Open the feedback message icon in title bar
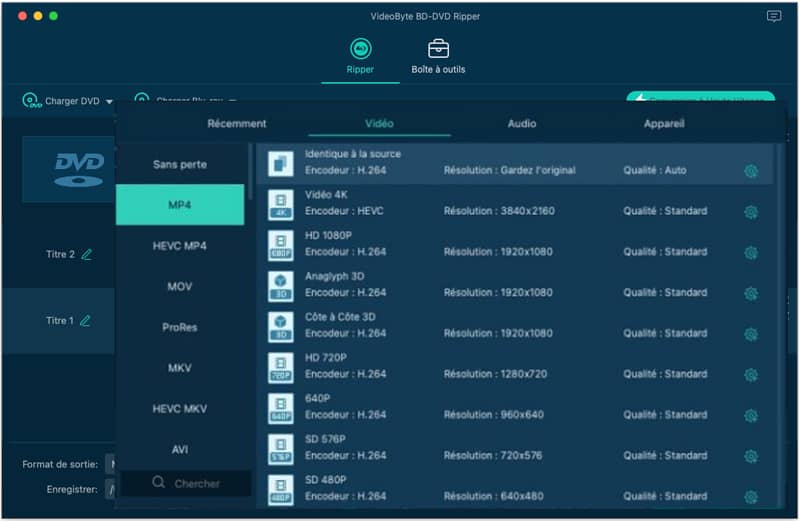 tap(774, 16)
